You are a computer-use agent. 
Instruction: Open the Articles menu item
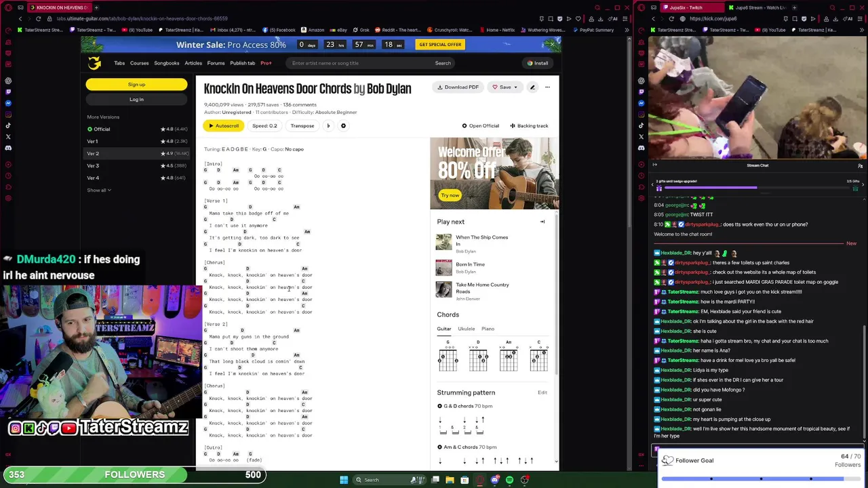point(193,63)
